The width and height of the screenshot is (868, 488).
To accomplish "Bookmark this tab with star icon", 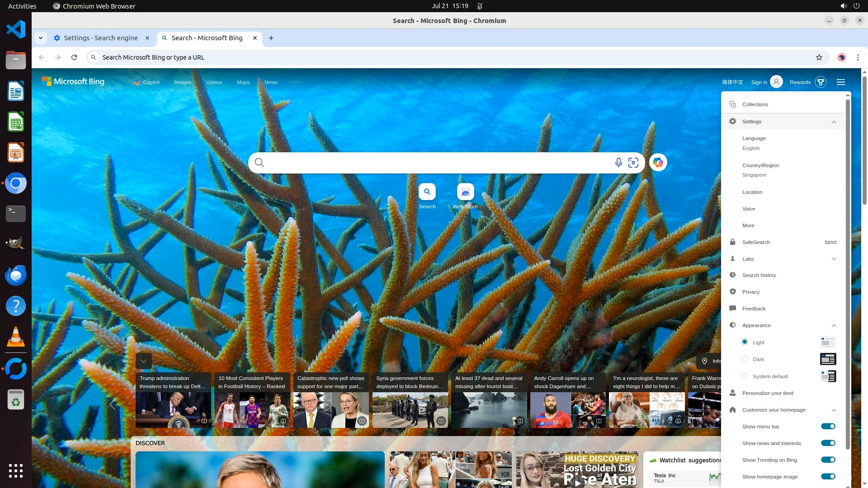I will click(x=819, y=57).
